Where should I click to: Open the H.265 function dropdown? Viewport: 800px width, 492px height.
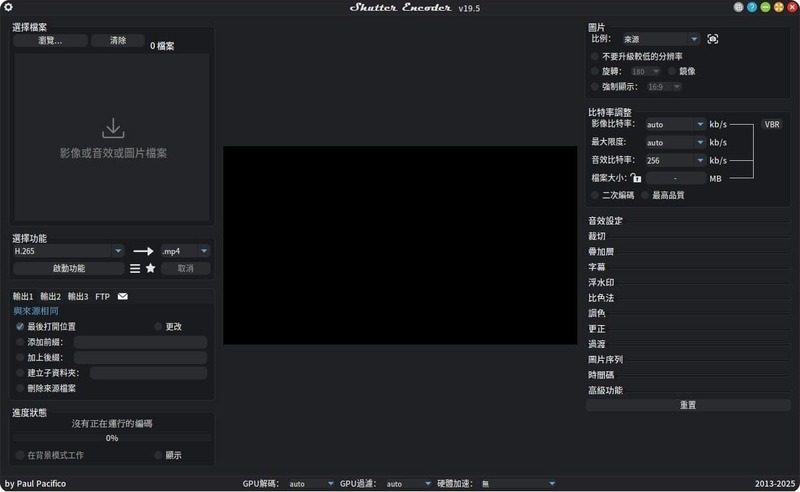click(x=68, y=251)
